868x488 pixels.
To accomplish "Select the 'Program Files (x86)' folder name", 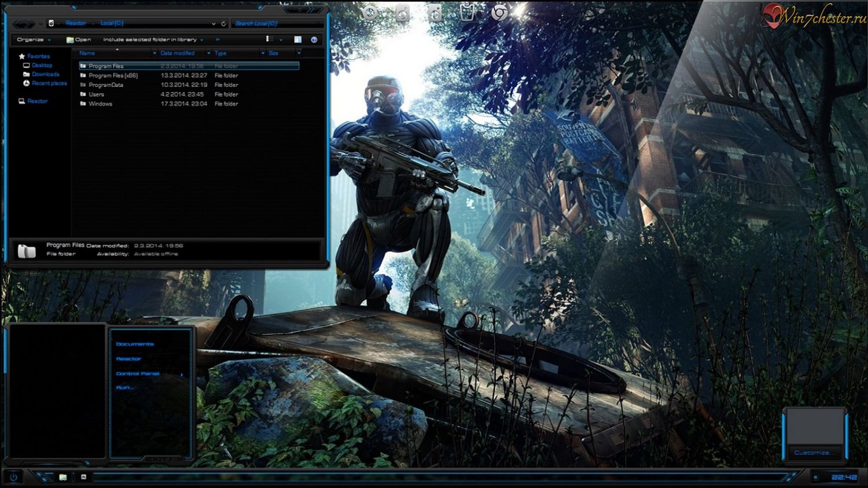I will click(113, 75).
